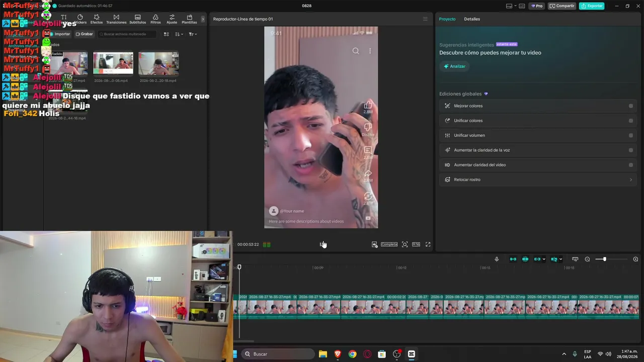
Task: Click the timeline microphone record icon
Action: pyautogui.click(x=497, y=259)
